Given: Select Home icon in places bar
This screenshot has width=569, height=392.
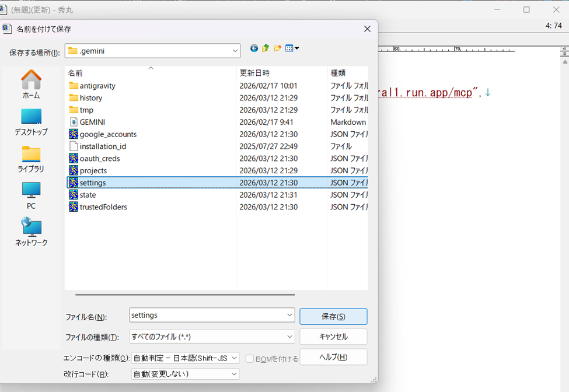Looking at the screenshot, I should tap(31, 85).
